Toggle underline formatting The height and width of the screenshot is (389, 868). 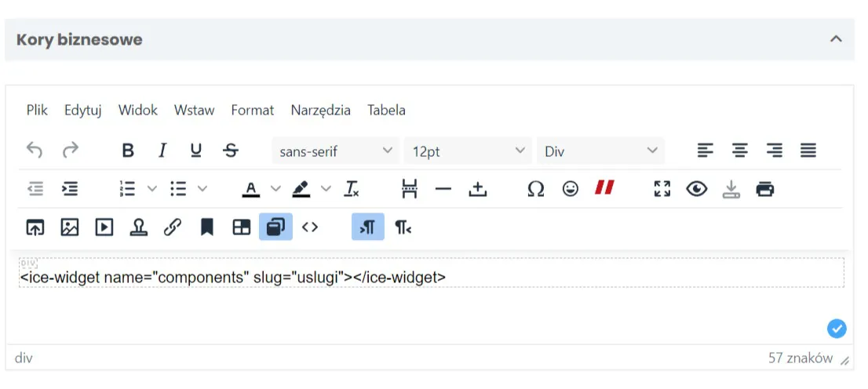196,150
